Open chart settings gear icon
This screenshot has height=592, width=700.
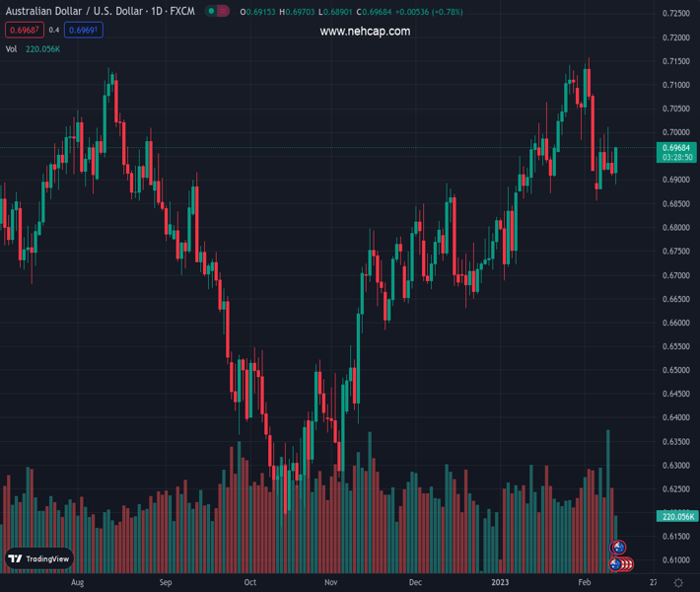pos(678,583)
